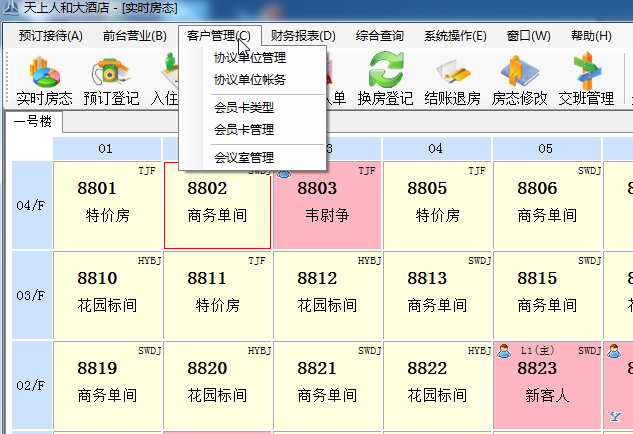Image resolution: width=633 pixels, height=434 pixels.
Task: Open the 综合查询 menu
Action: tap(379, 36)
